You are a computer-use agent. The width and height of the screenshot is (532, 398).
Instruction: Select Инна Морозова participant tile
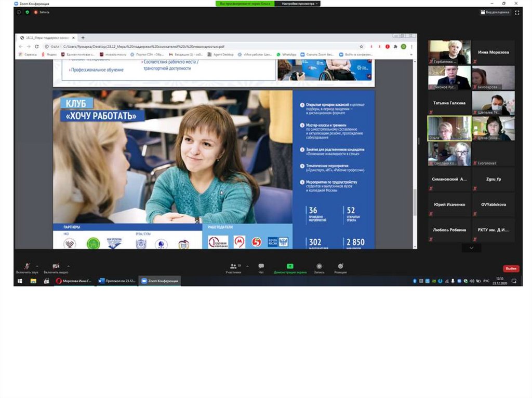click(494, 52)
